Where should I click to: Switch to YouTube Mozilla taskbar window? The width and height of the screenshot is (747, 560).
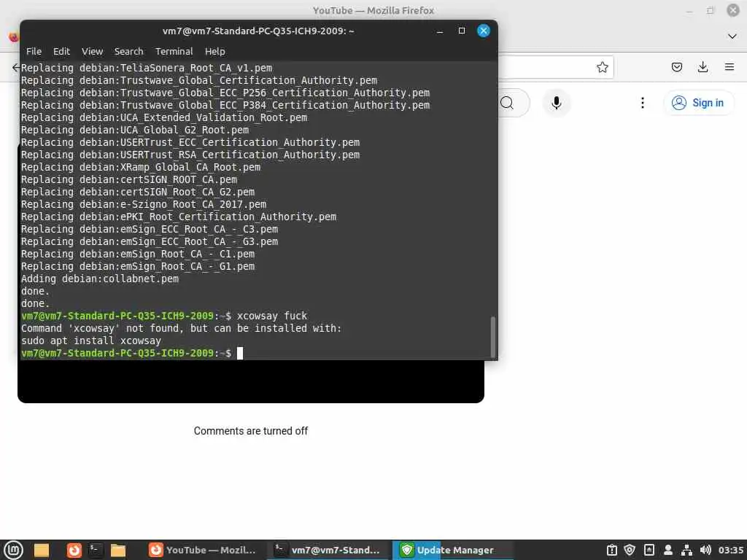203,550
